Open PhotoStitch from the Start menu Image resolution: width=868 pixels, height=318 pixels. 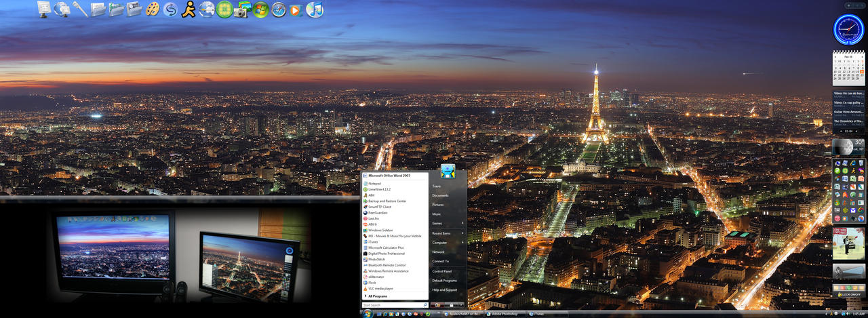[x=395, y=259]
